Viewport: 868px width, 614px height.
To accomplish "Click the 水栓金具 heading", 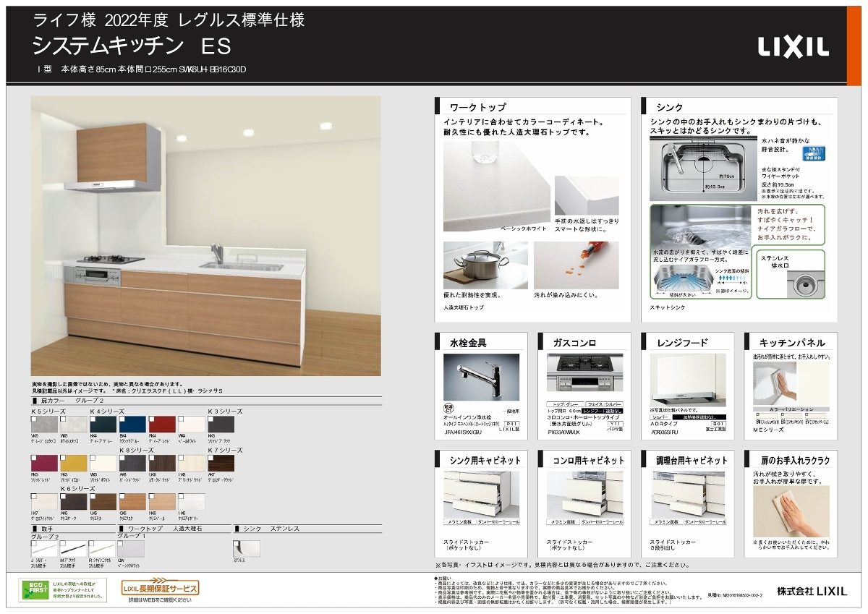I will [x=469, y=343].
